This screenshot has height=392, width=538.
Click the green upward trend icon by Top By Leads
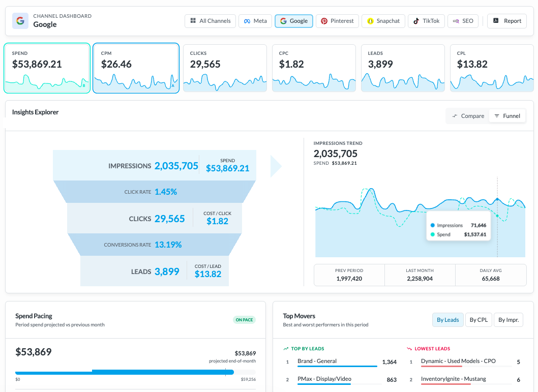pyautogui.click(x=286, y=349)
